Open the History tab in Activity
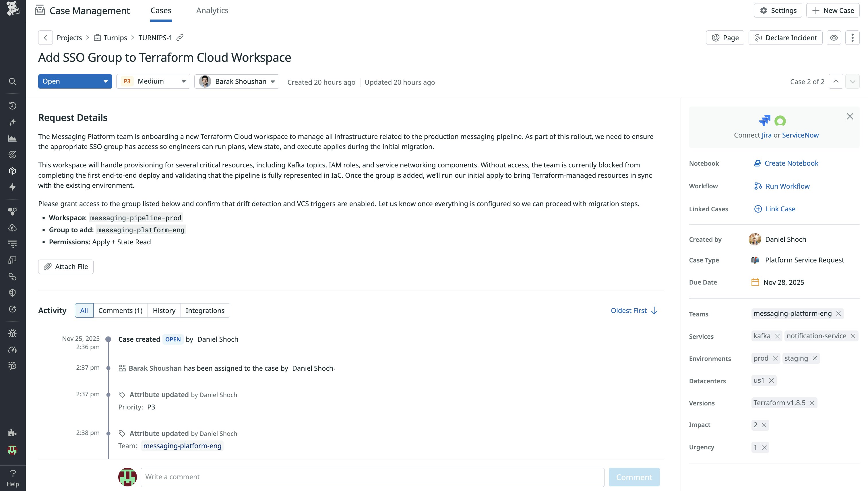Screen dimensions: 868x491 tap(164, 310)
